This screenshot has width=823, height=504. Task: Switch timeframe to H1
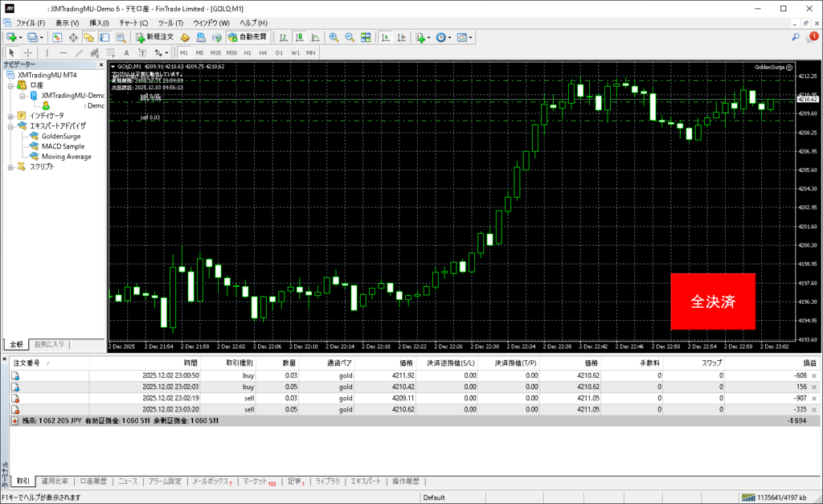pyautogui.click(x=248, y=52)
